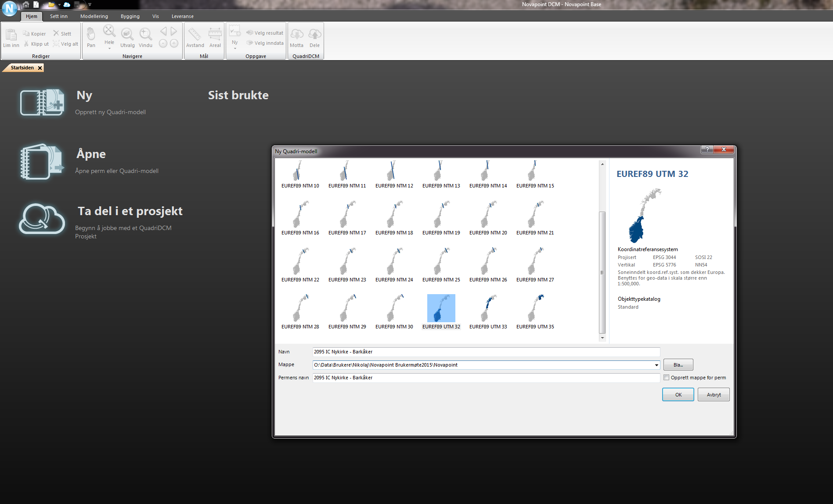This screenshot has height=504, width=833.
Task: Select EUREF89 NTM 19 coordinate system
Action: tap(441, 218)
